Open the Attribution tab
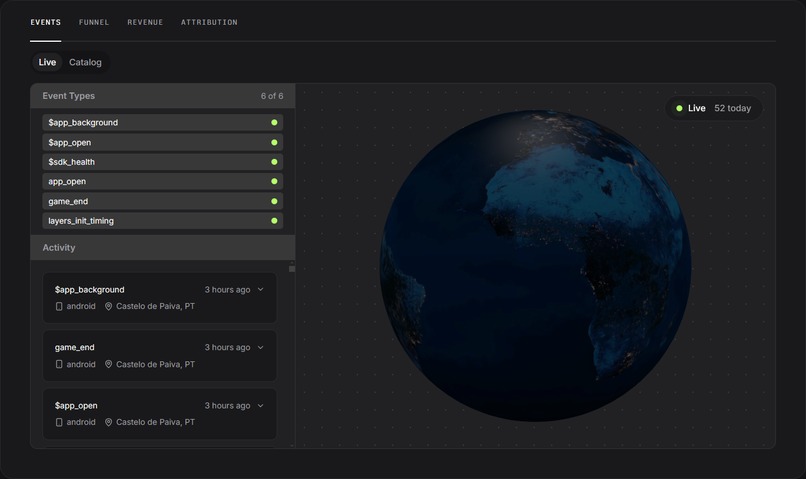806x479 pixels. pos(209,22)
